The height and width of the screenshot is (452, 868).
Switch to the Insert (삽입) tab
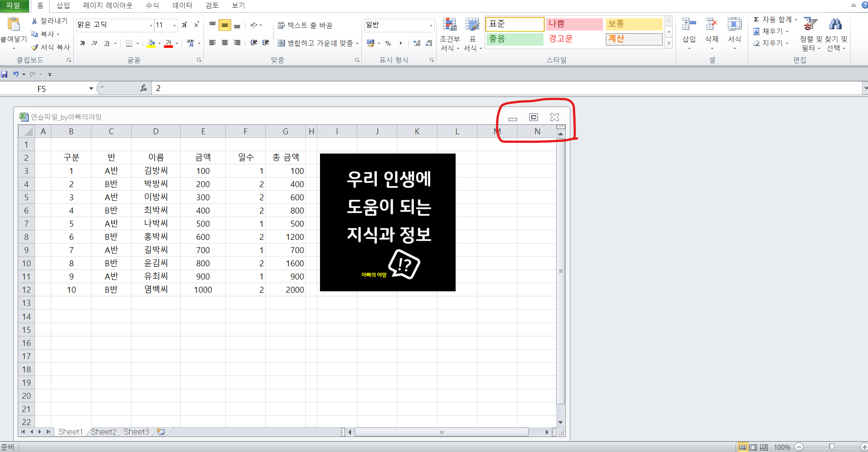click(x=63, y=5)
